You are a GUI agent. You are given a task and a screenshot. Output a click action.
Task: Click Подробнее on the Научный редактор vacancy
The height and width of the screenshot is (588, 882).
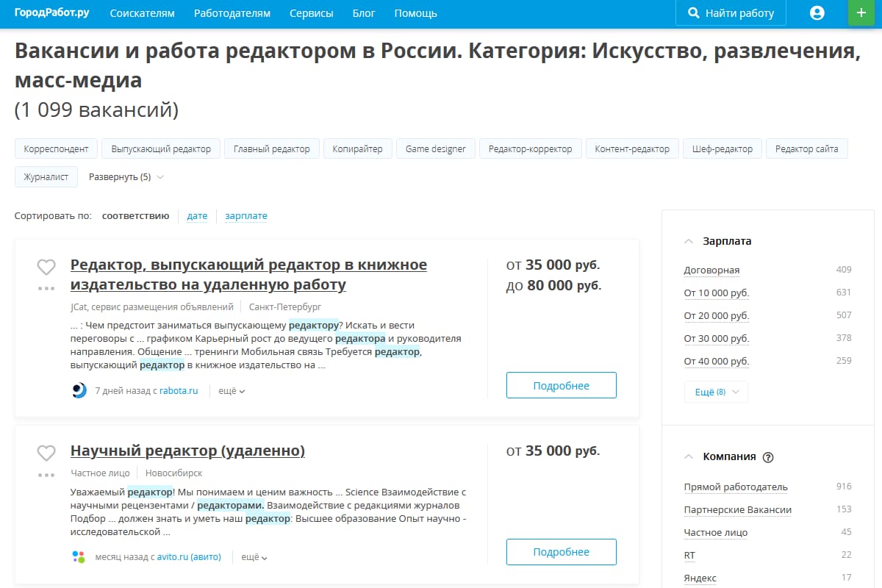[x=561, y=551]
